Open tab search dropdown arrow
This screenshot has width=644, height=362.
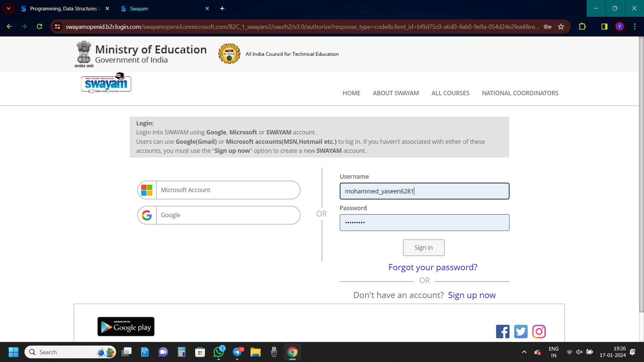point(8,8)
